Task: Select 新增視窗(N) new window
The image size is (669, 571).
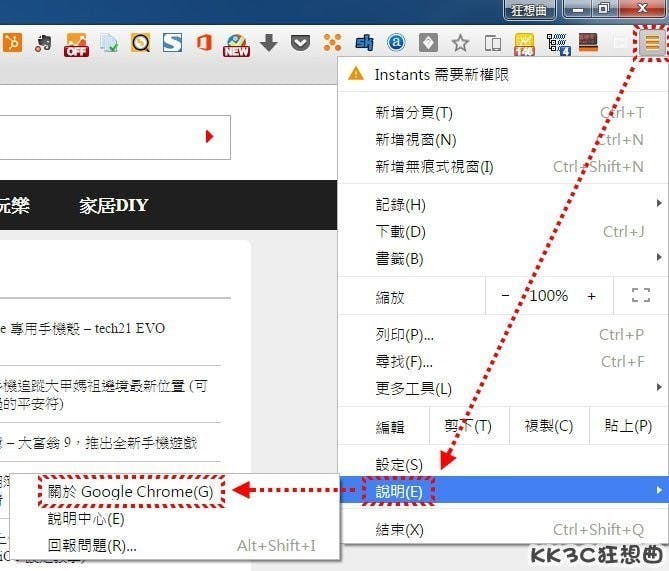Action: [x=503, y=140]
